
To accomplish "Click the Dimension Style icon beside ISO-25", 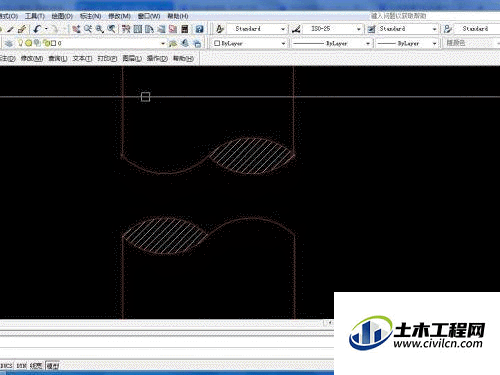I will point(296,29).
